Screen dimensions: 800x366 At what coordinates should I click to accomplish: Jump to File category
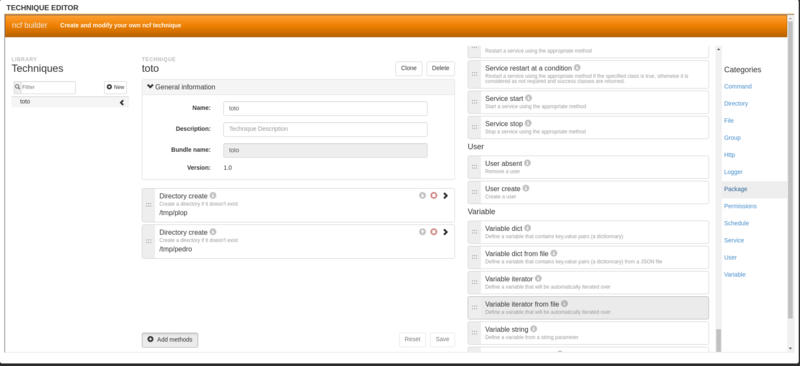point(729,120)
